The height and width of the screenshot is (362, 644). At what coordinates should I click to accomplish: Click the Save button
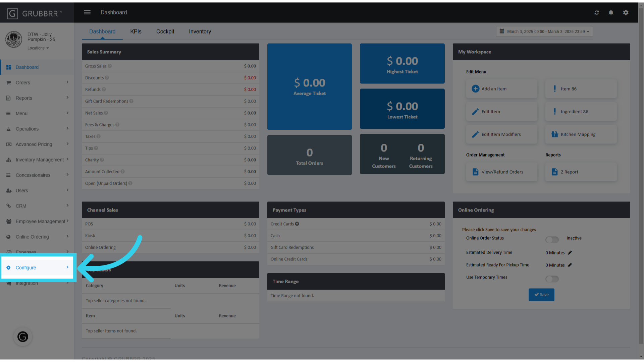point(541,295)
